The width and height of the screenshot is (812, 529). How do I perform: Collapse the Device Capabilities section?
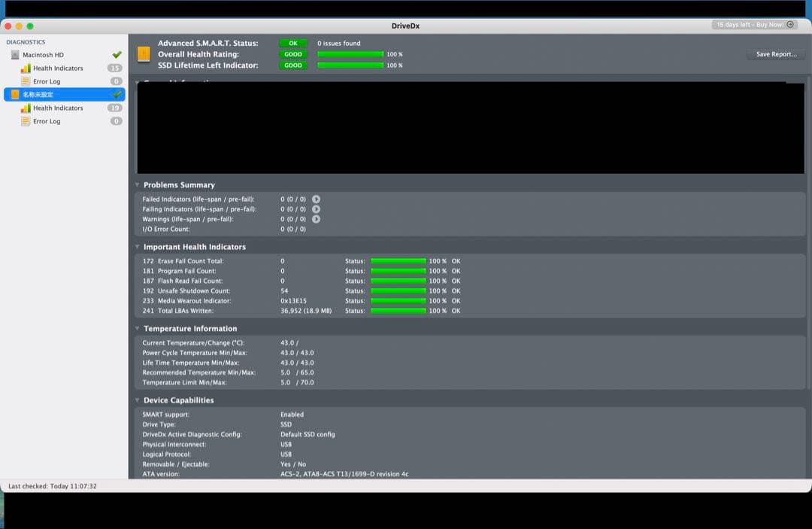pos(138,400)
